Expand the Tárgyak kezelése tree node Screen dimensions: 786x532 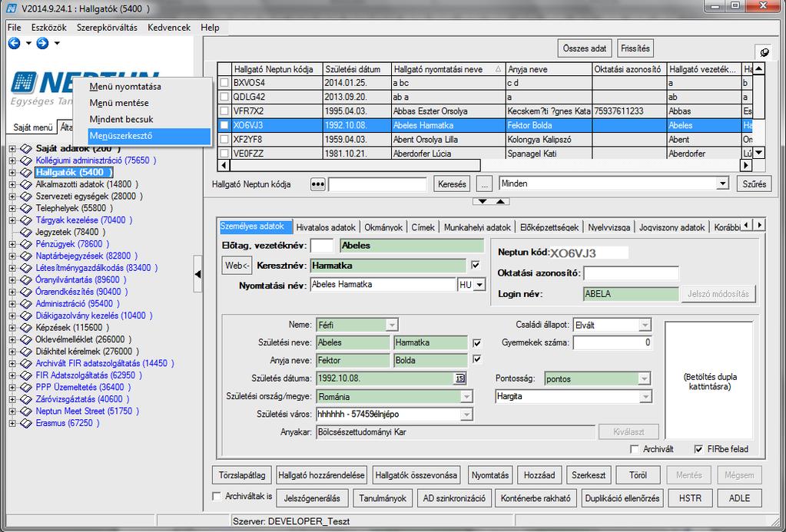[x=12, y=220]
